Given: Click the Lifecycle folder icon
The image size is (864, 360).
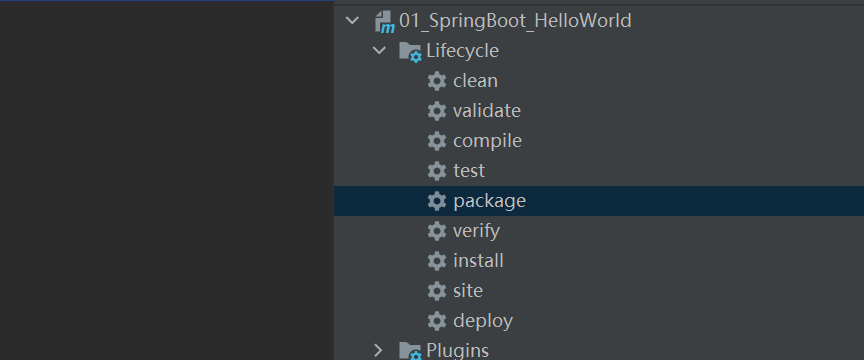Looking at the screenshot, I should [411, 52].
